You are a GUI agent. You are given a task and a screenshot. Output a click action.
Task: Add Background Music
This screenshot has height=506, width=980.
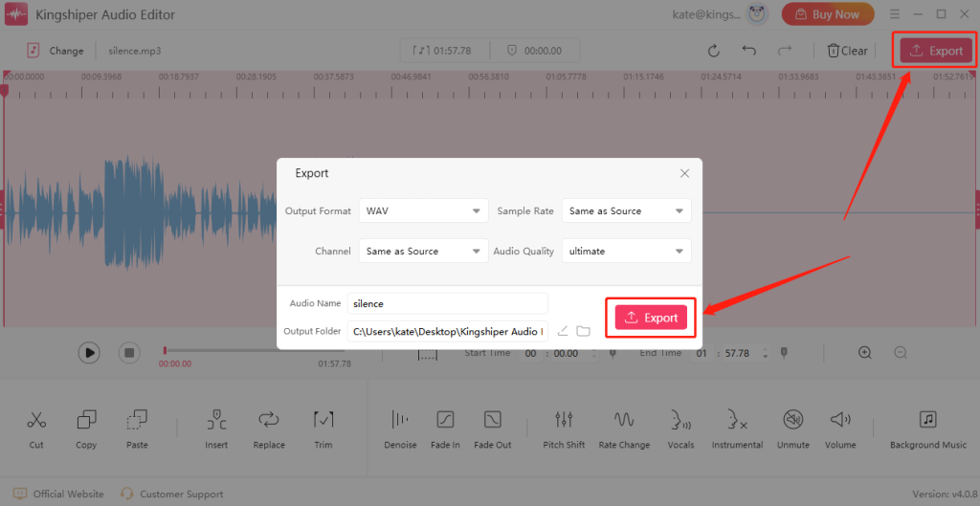click(928, 429)
